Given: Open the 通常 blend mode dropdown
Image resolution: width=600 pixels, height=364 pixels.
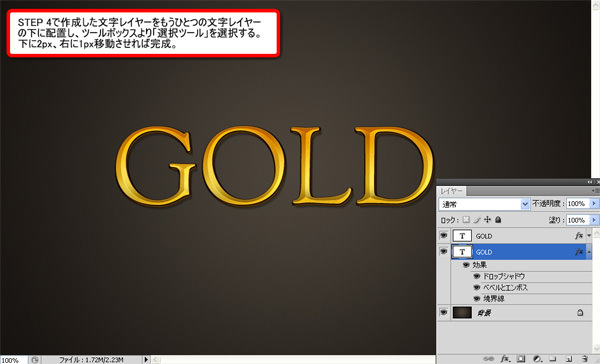Looking at the screenshot, I should [x=484, y=204].
